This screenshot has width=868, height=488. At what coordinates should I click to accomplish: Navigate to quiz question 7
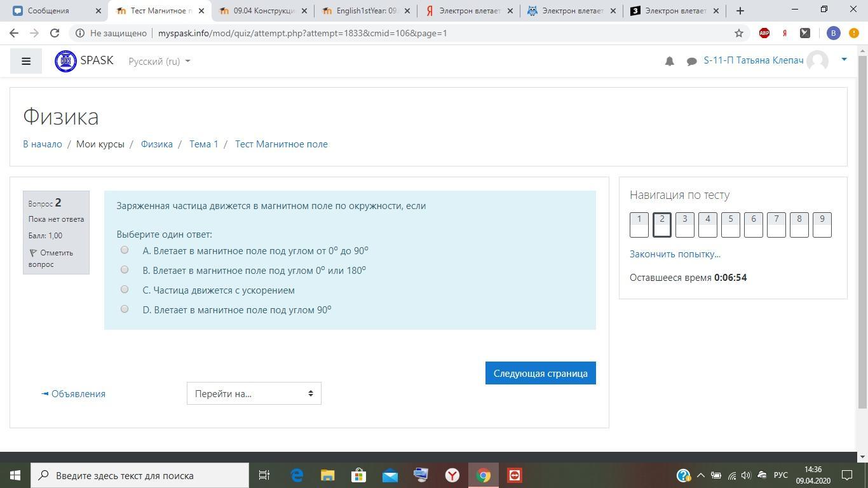[x=776, y=224]
